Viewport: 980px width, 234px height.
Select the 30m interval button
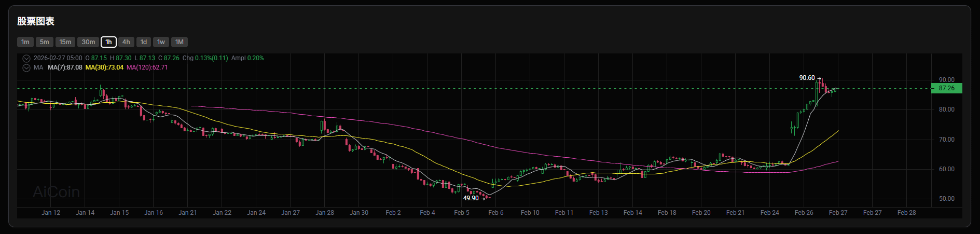point(88,42)
